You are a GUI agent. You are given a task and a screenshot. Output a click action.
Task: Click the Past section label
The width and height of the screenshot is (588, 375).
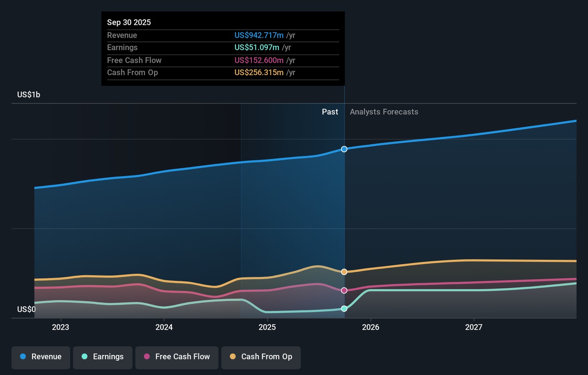tap(330, 112)
